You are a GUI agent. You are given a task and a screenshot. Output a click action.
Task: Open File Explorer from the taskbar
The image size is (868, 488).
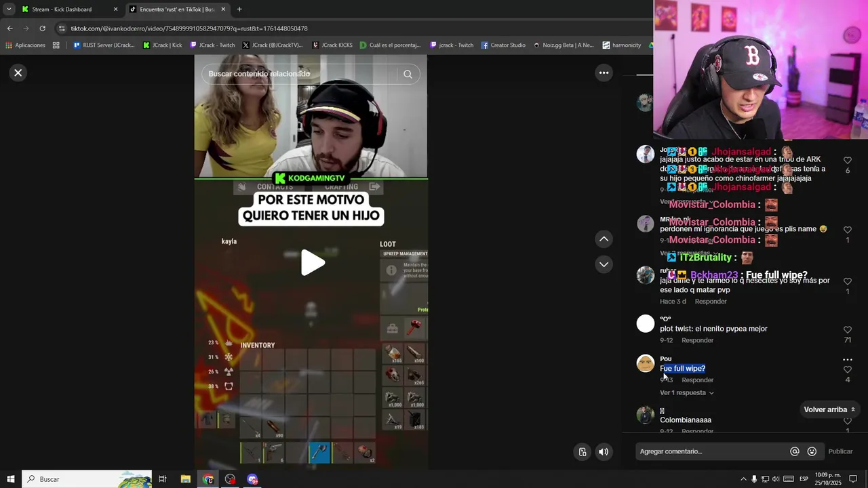[185, 479]
